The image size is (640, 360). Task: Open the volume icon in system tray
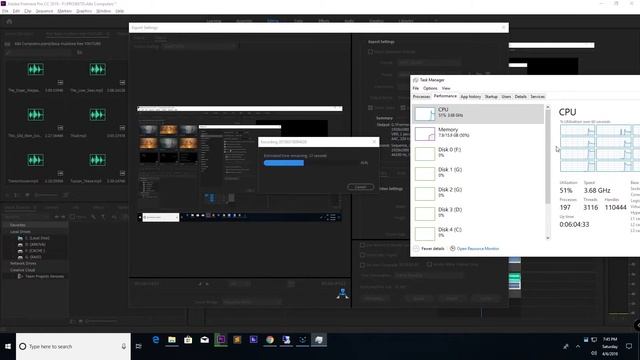pyautogui.click(x=594, y=353)
